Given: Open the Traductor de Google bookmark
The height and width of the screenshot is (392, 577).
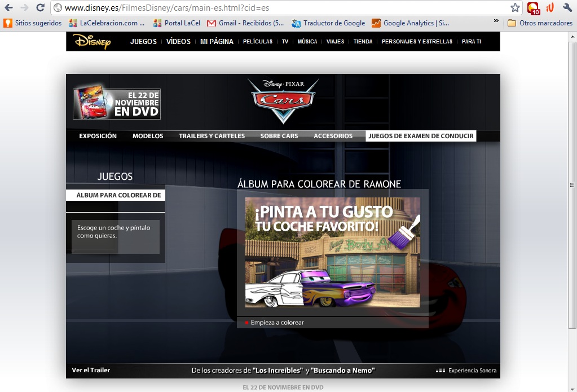Looking at the screenshot, I should coord(328,23).
